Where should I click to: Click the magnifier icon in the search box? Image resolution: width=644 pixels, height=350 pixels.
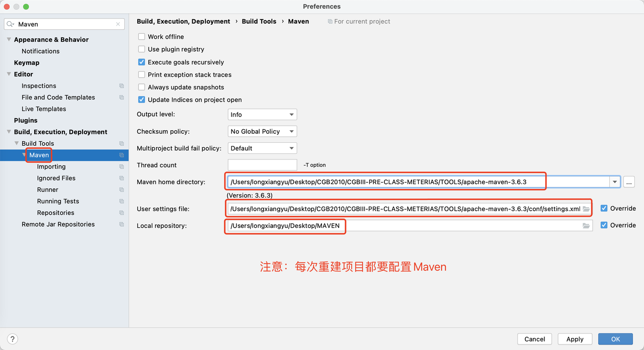(x=10, y=24)
